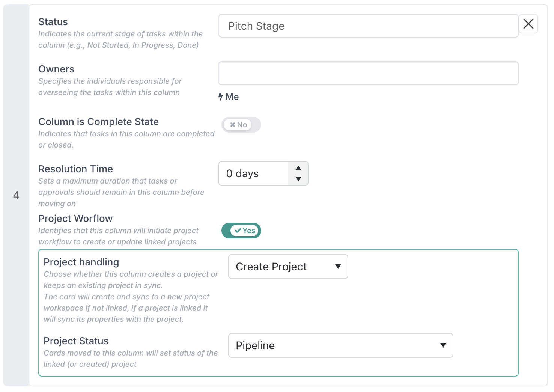The image size is (554, 392).
Task: Click the Project Status label text
Action: (76, 341)
